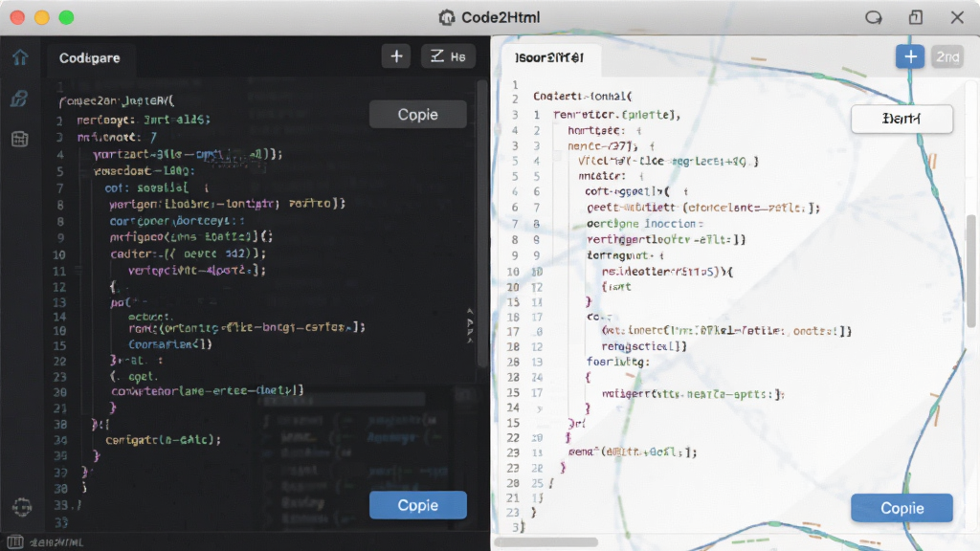Viewport: 980px width, 551px height.
Task: Close the window with the X icon
Action: (x=957, y=17)
